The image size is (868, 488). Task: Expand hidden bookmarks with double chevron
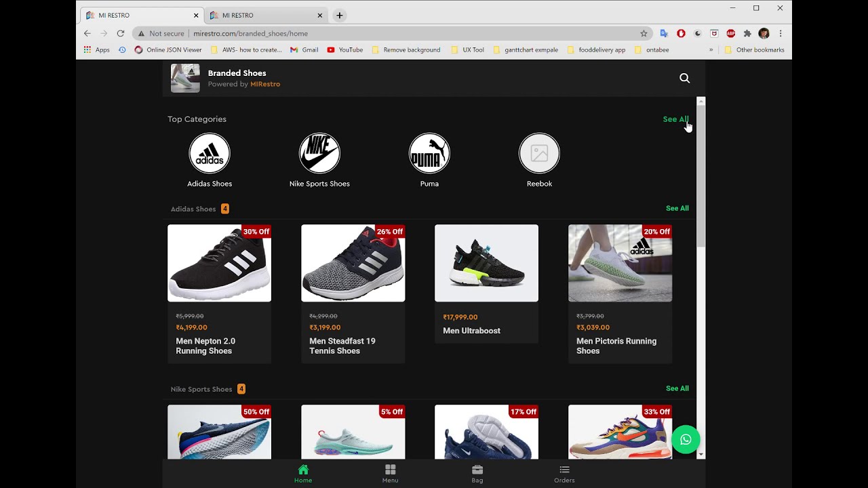pyautogui.click(x=711, y=49)
